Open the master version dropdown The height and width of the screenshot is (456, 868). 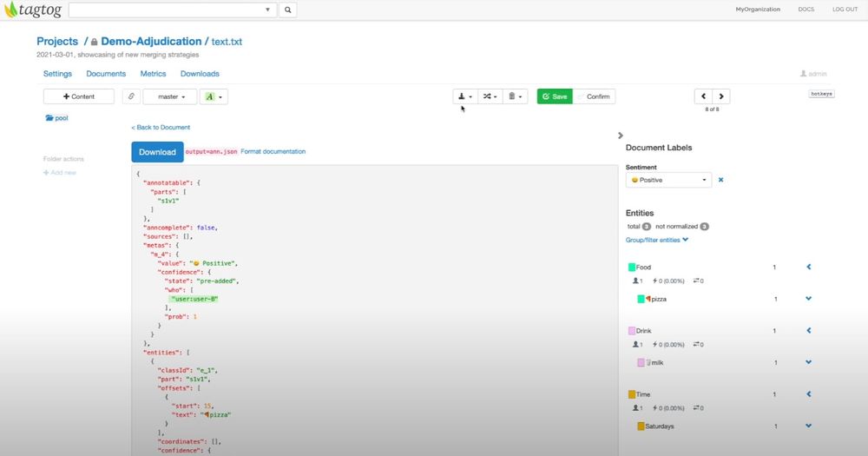[x=169, y=96]
